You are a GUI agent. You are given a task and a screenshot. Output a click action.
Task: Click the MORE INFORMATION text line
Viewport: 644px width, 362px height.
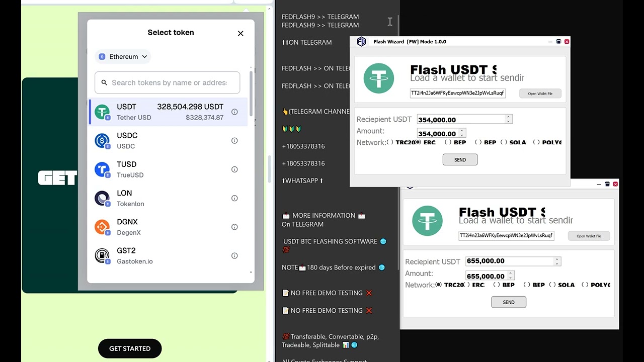click(x=324, y=215)
